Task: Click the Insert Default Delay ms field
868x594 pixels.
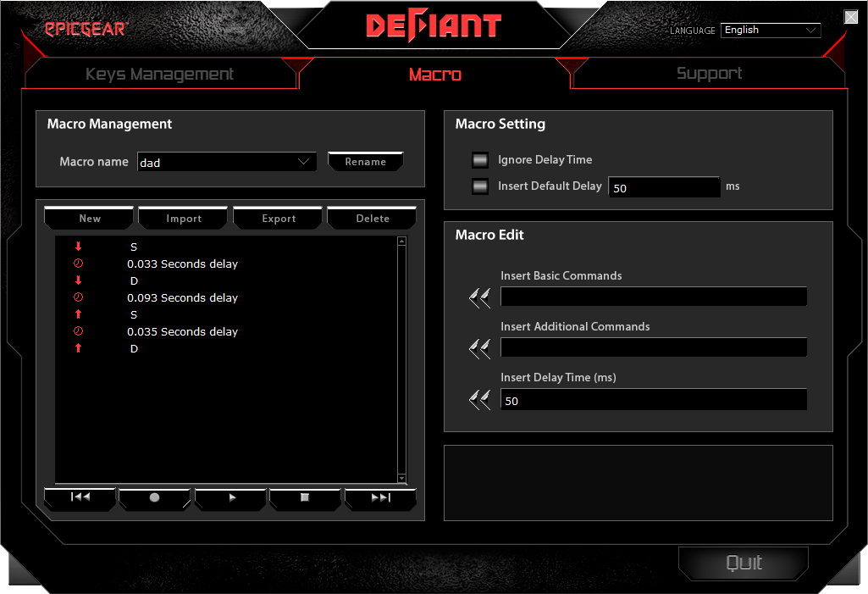Action: (x=664, y=187)
